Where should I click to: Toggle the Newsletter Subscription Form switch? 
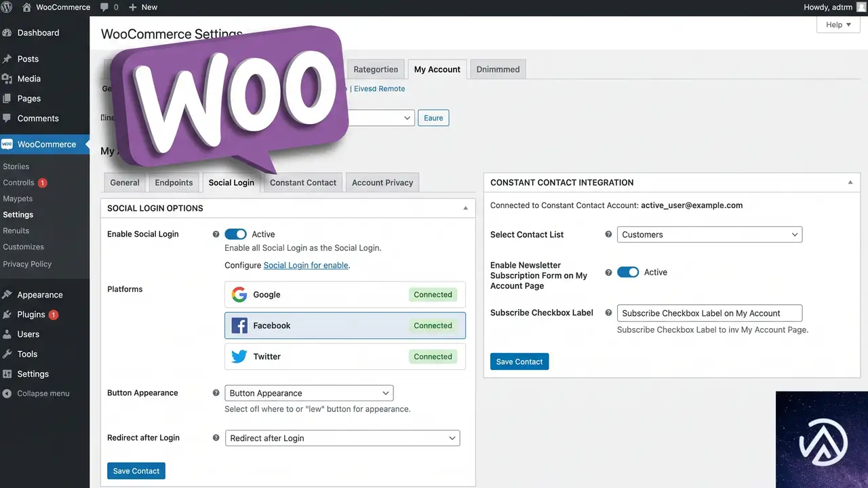click(x=628, y=272)
